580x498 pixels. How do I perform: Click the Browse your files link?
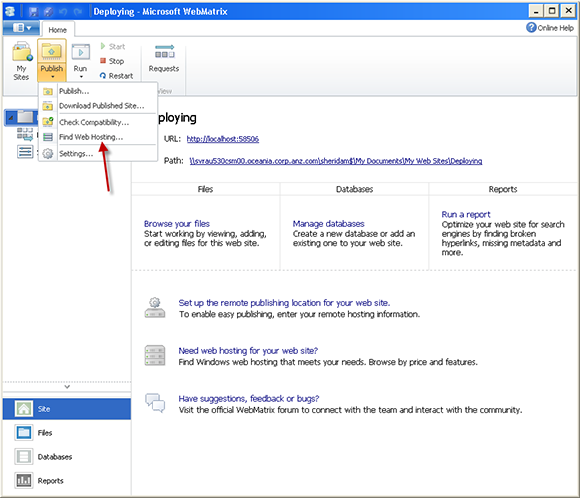click(x=177, y=223)
